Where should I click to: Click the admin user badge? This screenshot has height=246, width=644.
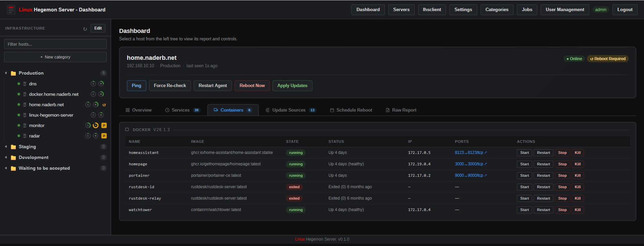pos(600,10)
